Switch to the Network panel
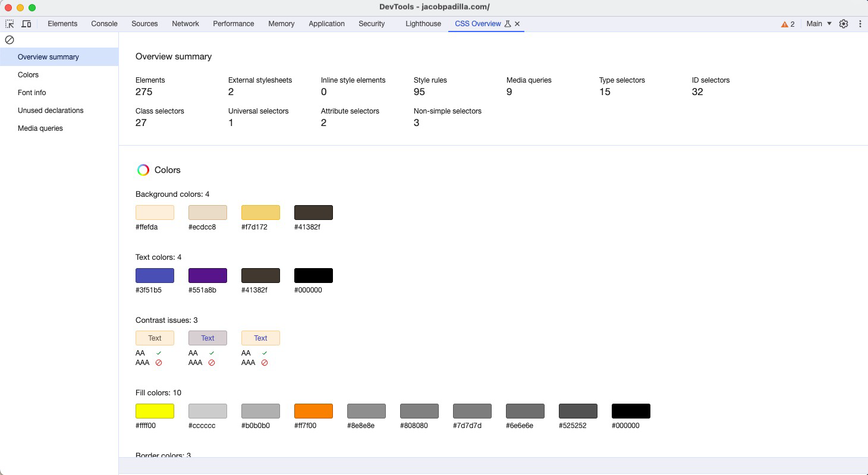The image size is (868, 475). click(185, 24)
